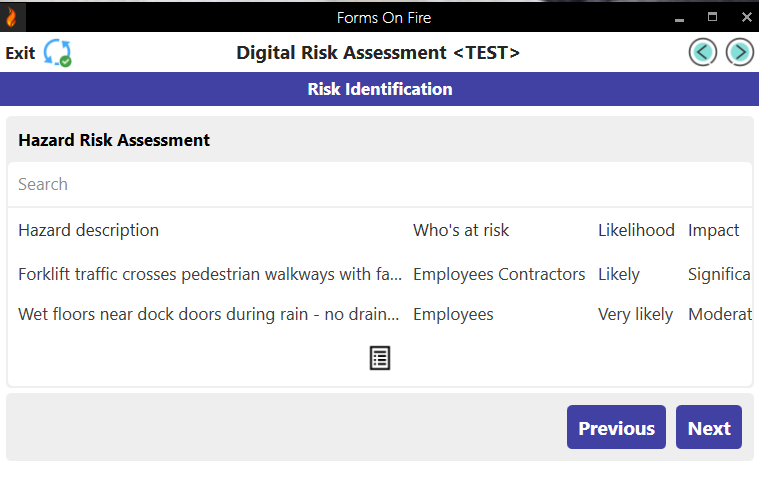Click the Significa impact cell

pos(720,275)
